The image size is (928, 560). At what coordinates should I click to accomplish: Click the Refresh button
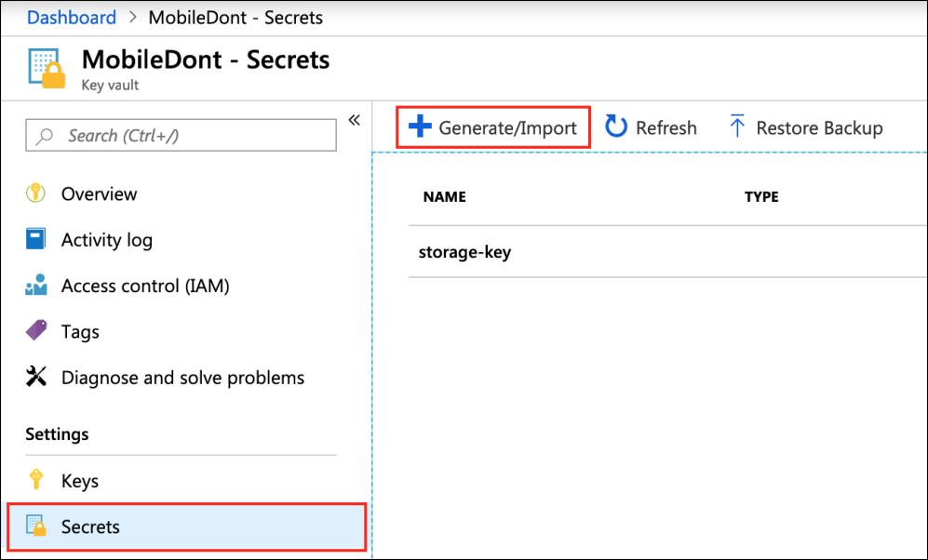651,127
